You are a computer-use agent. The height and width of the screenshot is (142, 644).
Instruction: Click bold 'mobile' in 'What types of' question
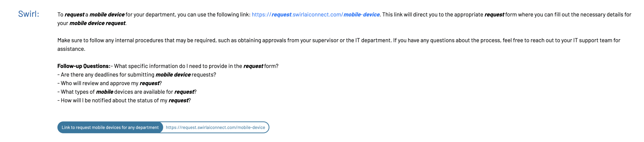pyautogui.click(x=104, y=92)
